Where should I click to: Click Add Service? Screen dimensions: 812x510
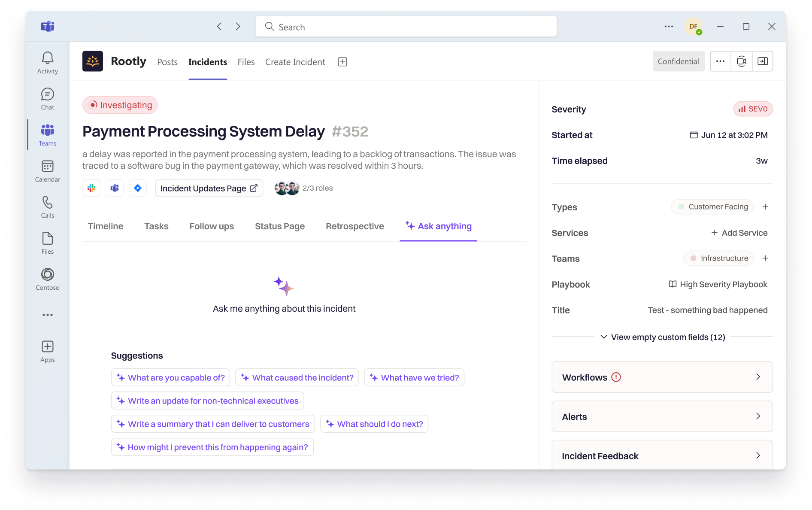click(x=739, y=233)
